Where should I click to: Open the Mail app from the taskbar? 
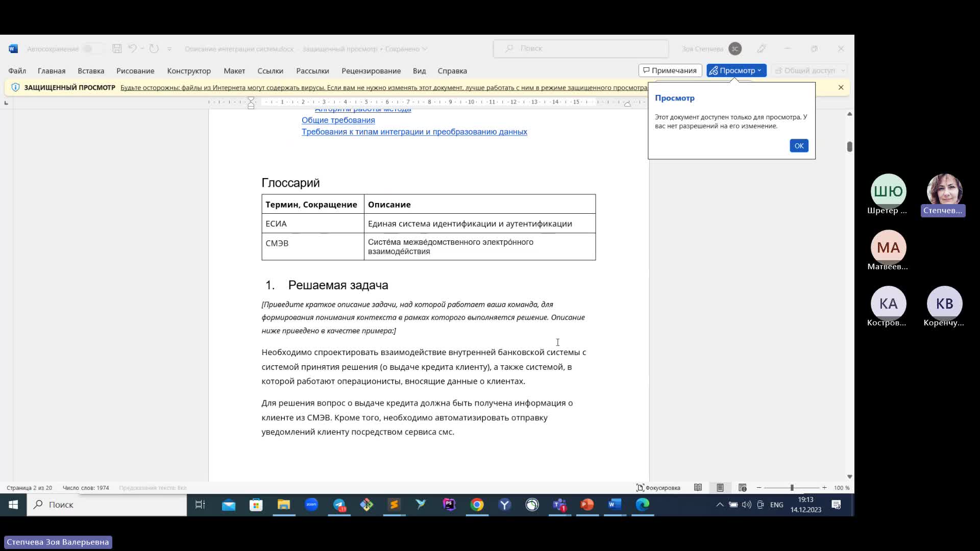click(229, 505)
